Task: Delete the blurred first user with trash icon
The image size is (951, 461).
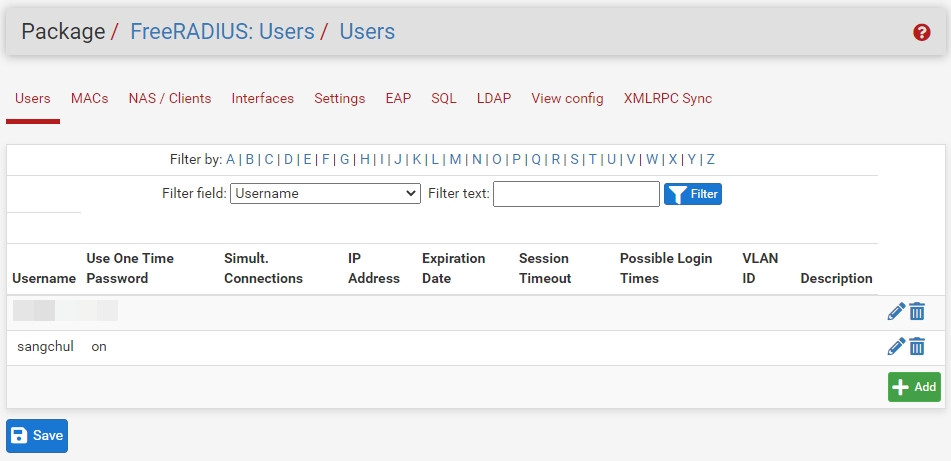Action: 917,312
